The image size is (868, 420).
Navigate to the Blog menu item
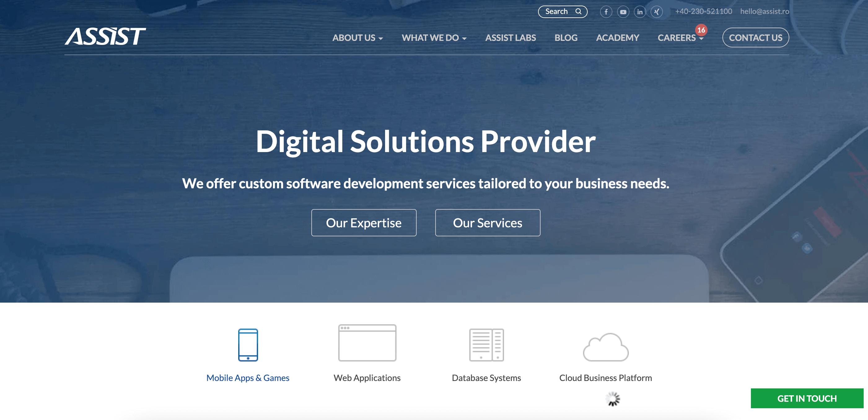[x=566, y=37]
